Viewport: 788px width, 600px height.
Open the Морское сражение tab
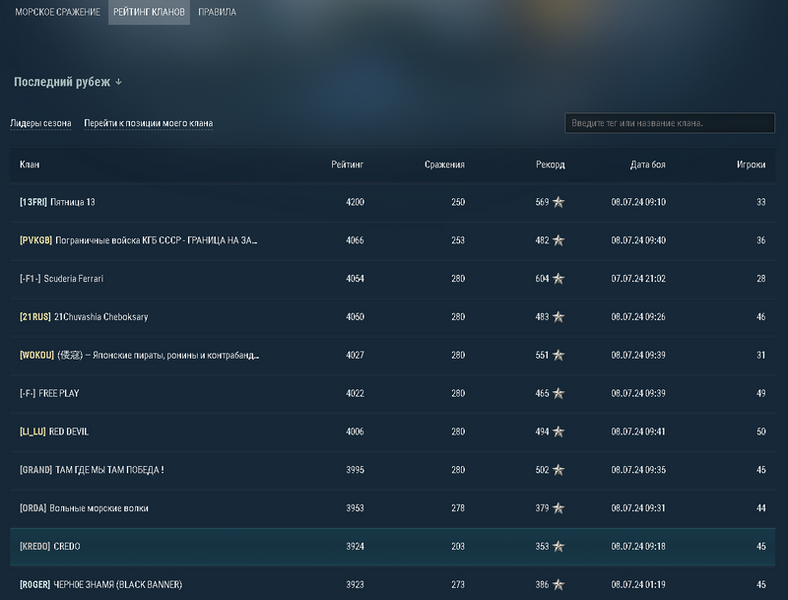[57, 12]
